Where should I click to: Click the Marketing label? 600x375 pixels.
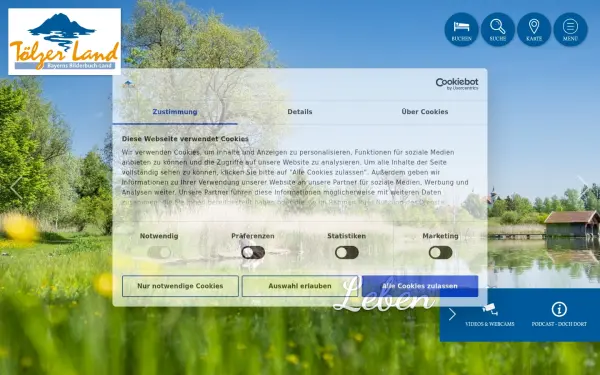440,236
